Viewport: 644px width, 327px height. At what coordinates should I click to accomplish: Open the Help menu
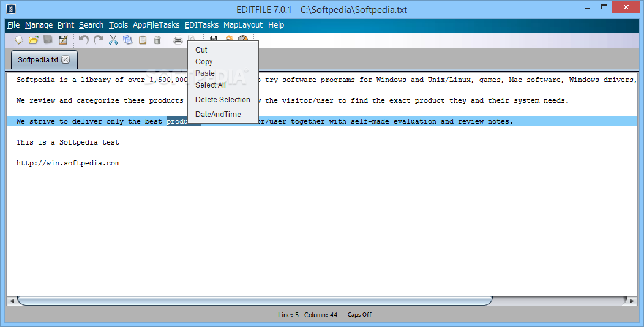(x=276, y=25)
